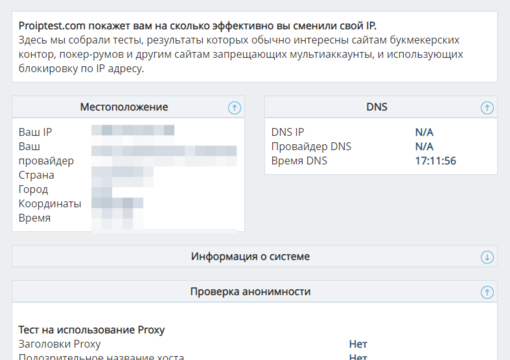Collapse the DNS panel arrow icon
Viewport: 510px width, 360px height.
487,108
